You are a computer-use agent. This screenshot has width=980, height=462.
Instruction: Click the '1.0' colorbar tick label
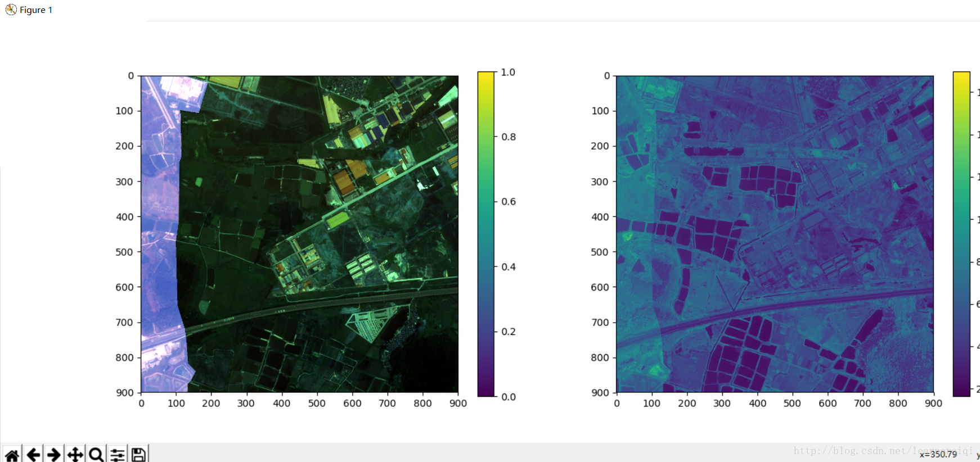pyautogui.click(x=508, y=72)
